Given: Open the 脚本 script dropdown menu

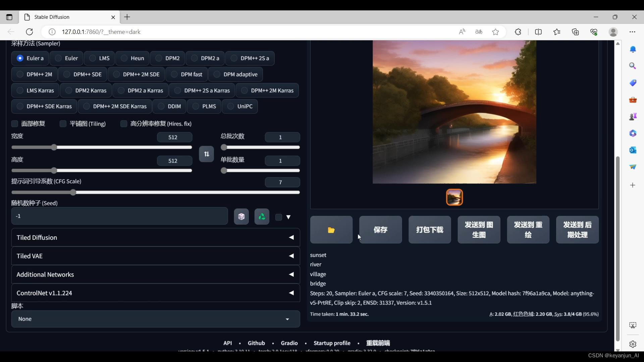Looking at the screenshot, I should coord(154,318).
